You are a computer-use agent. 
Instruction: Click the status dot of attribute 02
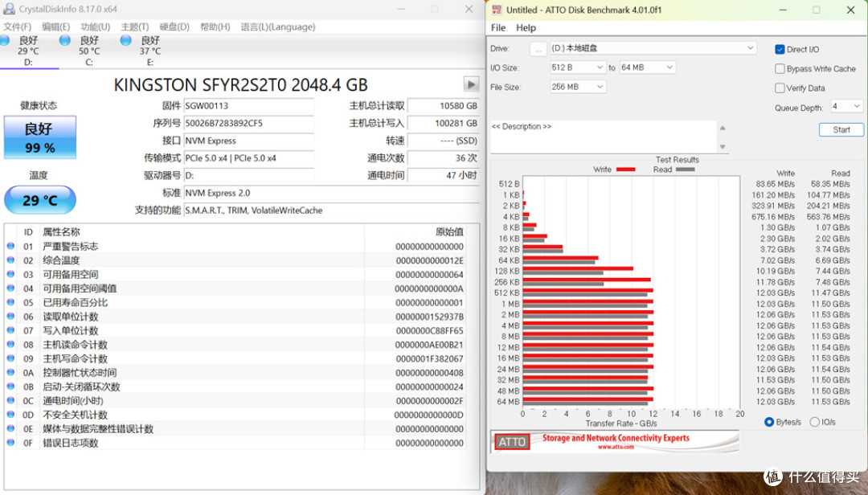10,260
